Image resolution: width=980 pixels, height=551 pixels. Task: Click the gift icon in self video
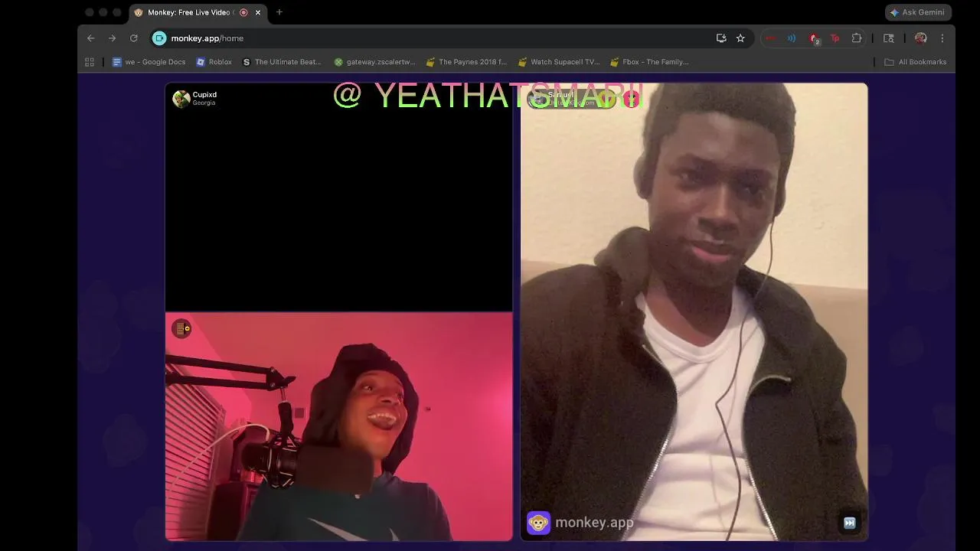pos(181,328)
